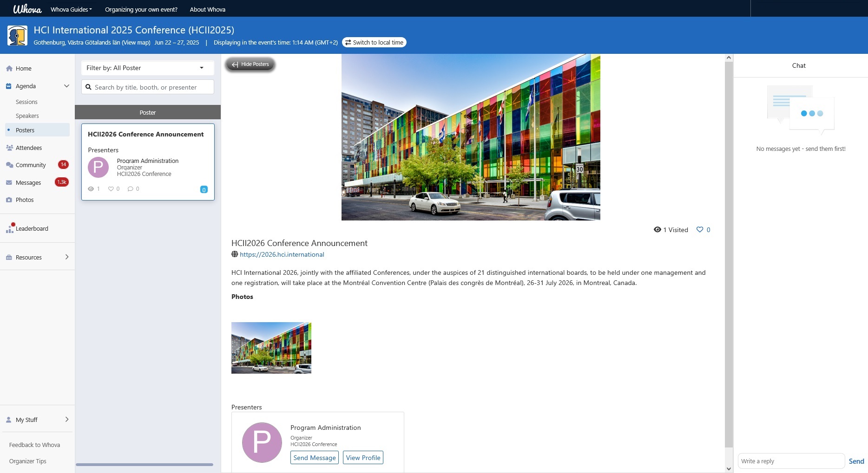This screenshot has height=473, width=868.
Task: Click the Photos camera icon
Action: [x=9, y=200]
